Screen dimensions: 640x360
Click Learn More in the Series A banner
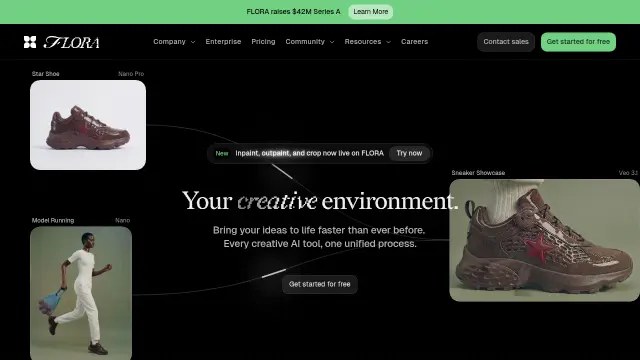coord(371,12)
